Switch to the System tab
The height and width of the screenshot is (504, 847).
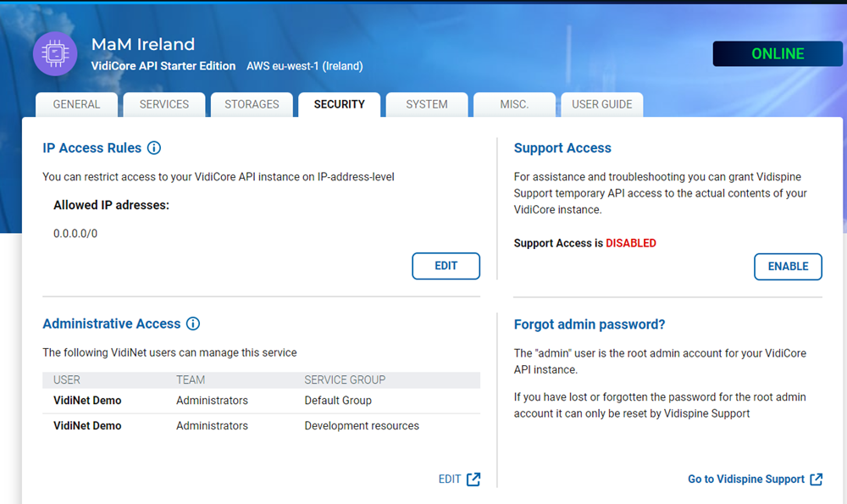427,104
